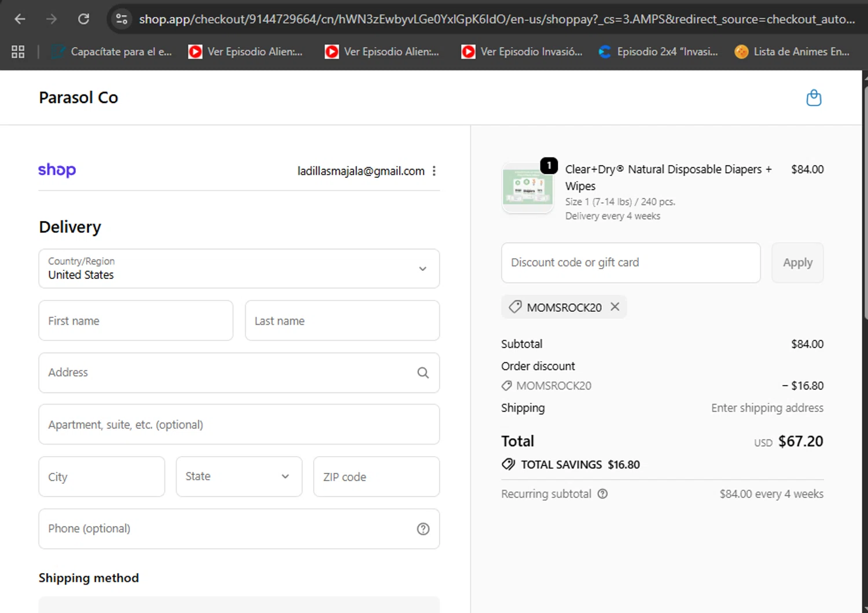Click the Phone (optional) field
868x613 pixels.
(239, 529)
